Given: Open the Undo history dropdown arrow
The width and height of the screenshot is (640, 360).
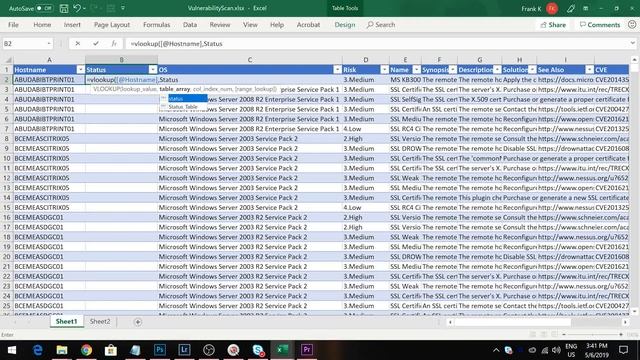Looking at the screenshot, I should point(84,8).
